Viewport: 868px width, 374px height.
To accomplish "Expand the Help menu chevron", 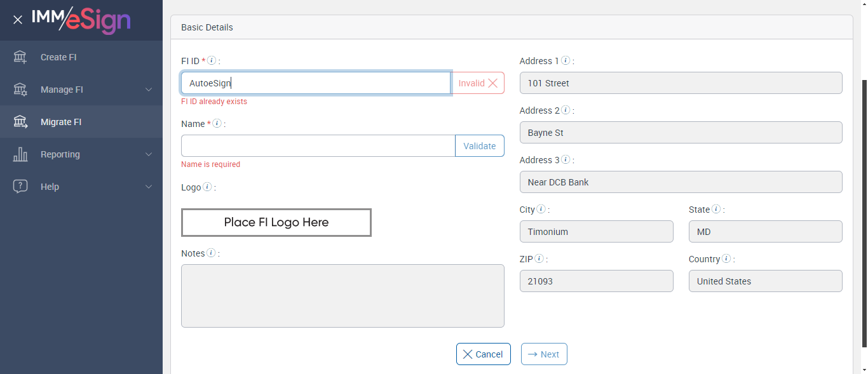I will coord(149,187).
